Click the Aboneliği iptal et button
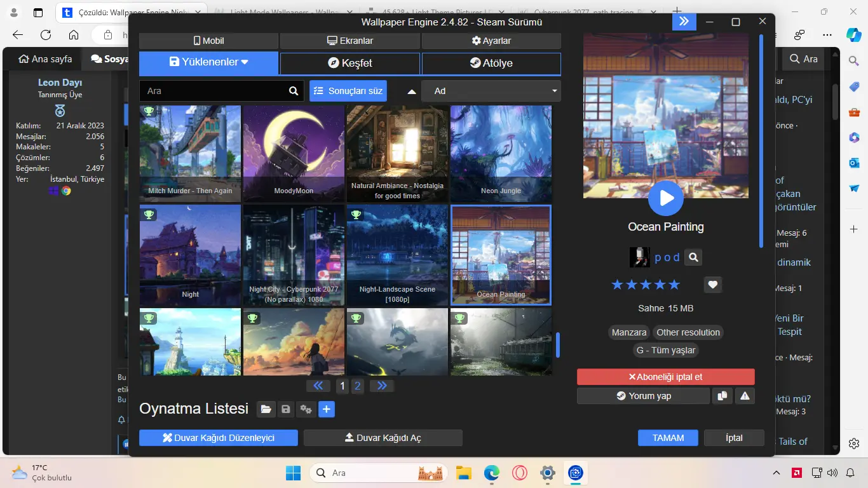Screen dimensions: 868x488 tap(665, 377)
